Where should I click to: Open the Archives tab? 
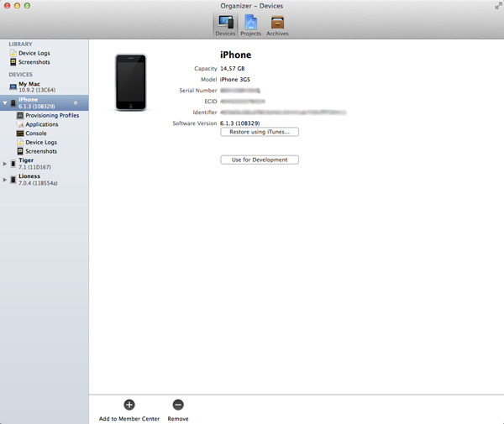(x=277, y=26)
